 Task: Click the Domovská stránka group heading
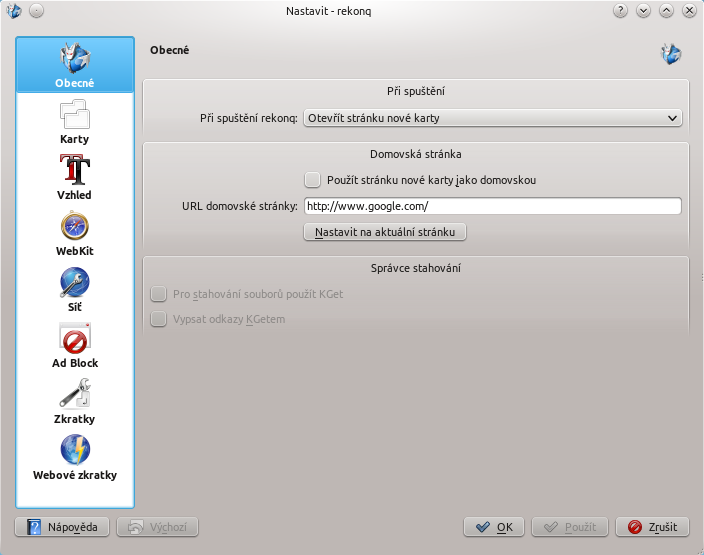416,154
